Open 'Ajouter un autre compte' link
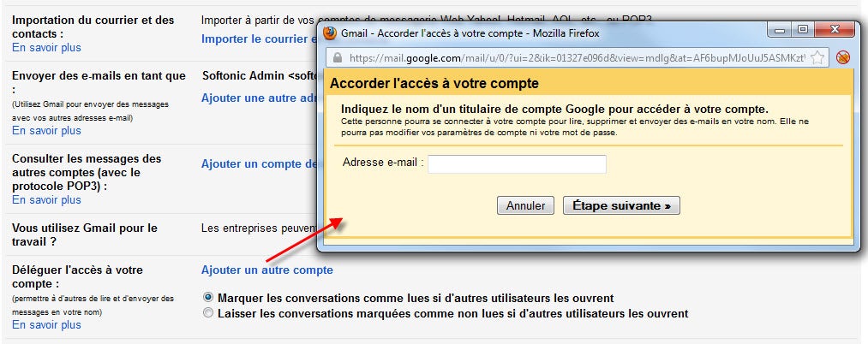 click(x=266, y=270)
